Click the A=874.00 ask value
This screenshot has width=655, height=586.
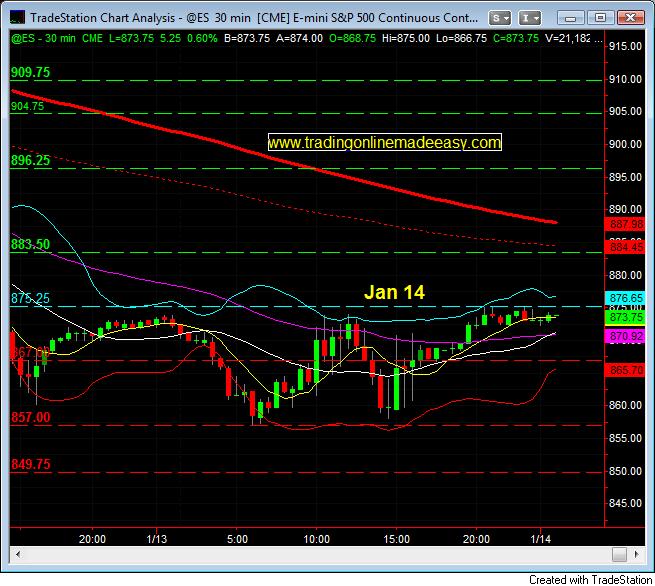tap(299, 38)
